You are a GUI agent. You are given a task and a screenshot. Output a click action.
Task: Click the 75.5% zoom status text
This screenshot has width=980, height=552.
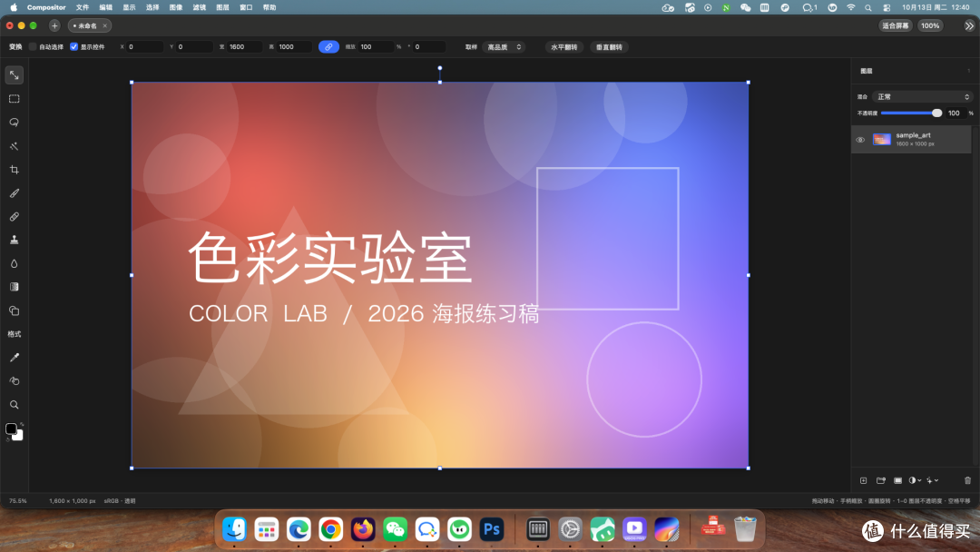click(x=18, y=501)
